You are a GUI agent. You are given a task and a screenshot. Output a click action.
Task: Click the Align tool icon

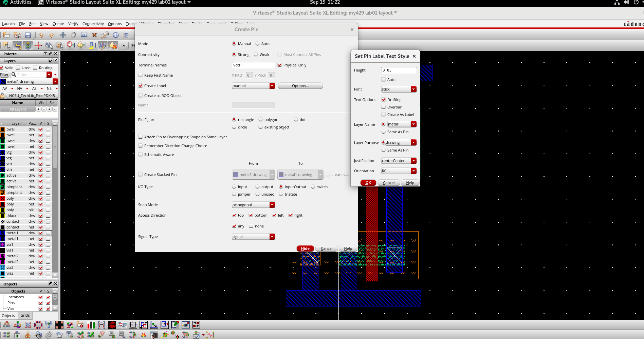126,35
